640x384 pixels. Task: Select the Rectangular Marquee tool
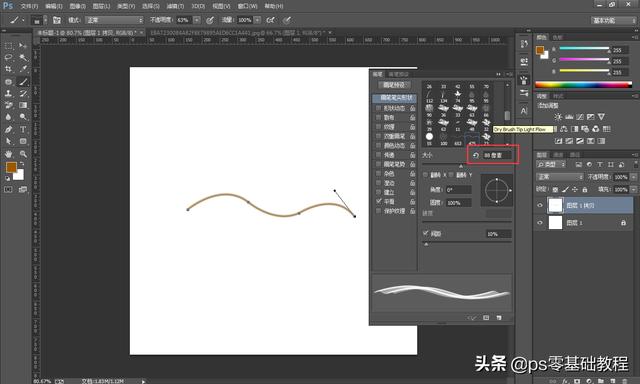(x=9, y=46)
